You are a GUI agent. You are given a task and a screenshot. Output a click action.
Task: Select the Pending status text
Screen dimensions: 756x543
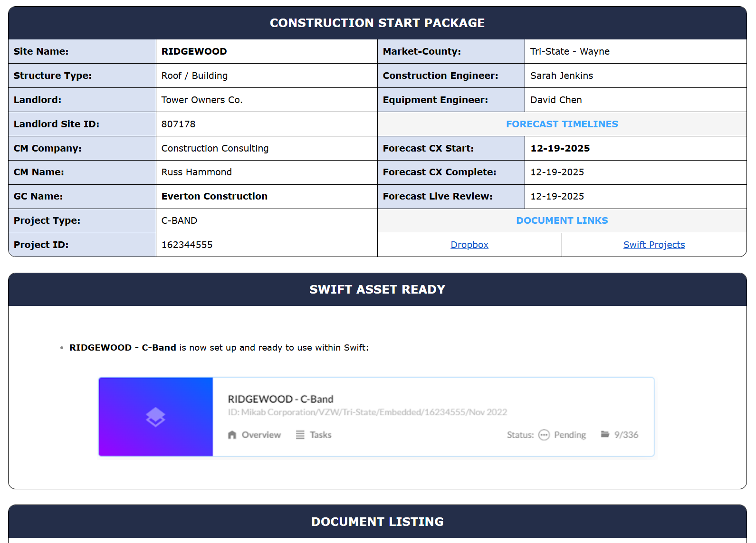pos(570,435)
